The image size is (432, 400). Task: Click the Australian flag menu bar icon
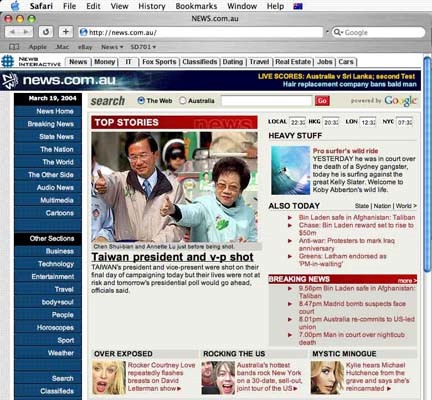[298, 6]
